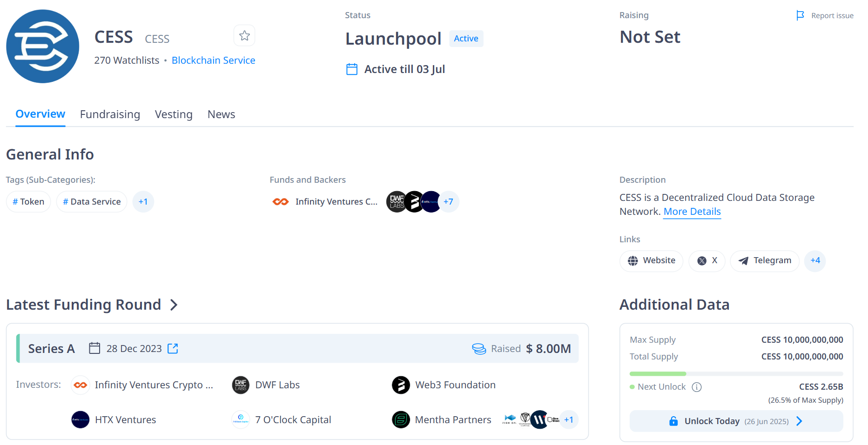Open the Telegram link button
868x445 pixels.
(765, 261)
